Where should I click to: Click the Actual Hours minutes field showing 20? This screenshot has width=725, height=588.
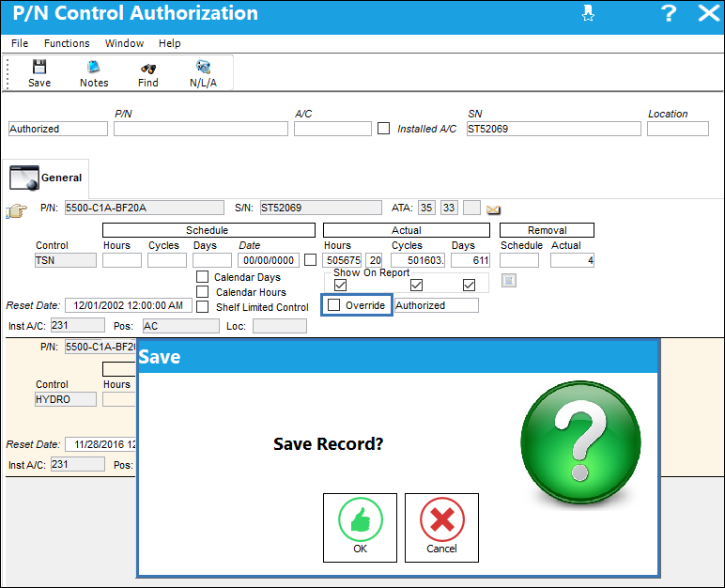[x=374, y=260]
